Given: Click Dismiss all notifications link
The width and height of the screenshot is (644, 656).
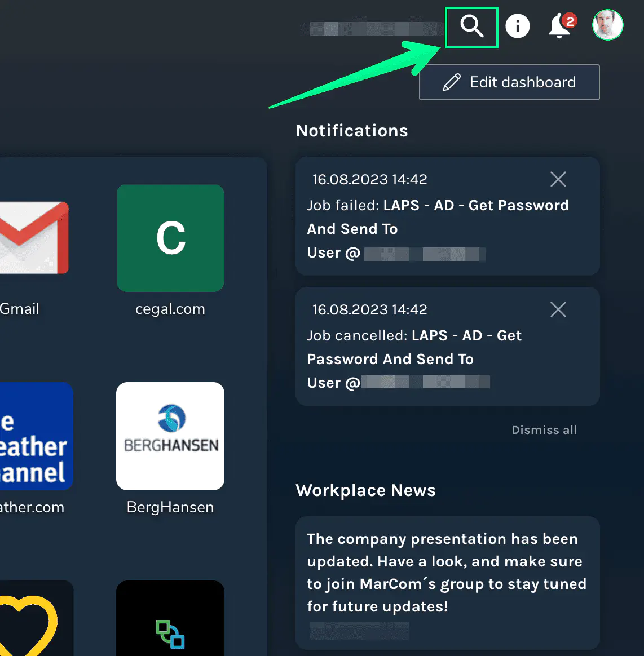Looking at the screenshot, I should click(544, 430).
